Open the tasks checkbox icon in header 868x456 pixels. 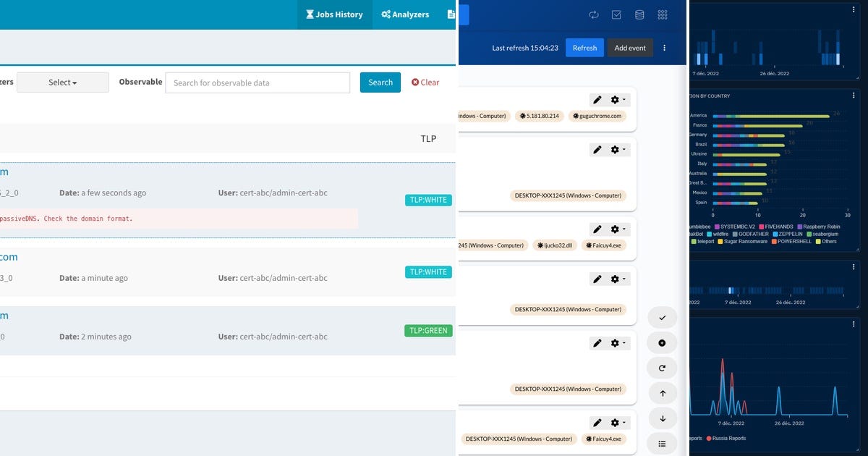tap(616, 14)
